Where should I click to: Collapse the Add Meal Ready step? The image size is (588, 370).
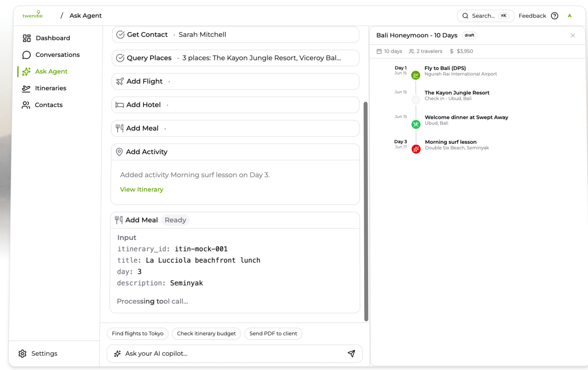[235, 220]
